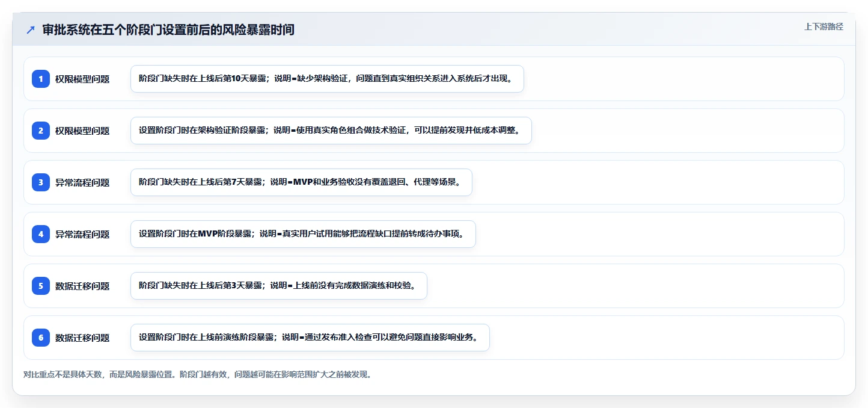Click 权限模型问题 label in row 2
The height and width of the screenshot is (408, 868).
(82, 131)
